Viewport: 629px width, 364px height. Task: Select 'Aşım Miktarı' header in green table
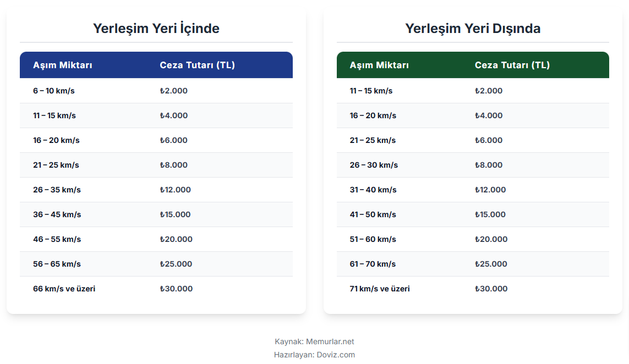click(379, 65)
